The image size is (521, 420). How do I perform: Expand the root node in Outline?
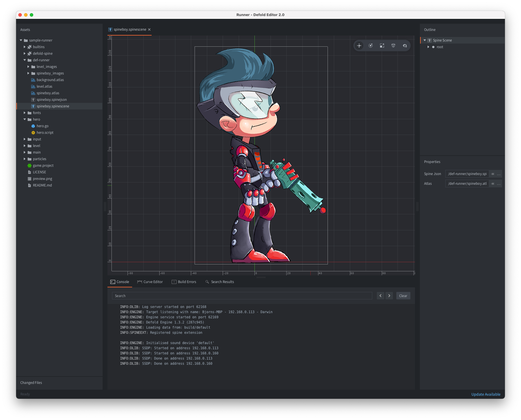point(428,47)
